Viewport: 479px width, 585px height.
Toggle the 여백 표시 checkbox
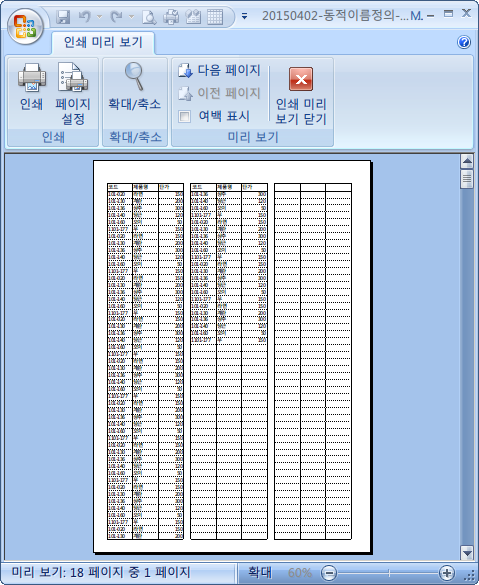pyautogui.click(x=184, y=116)
